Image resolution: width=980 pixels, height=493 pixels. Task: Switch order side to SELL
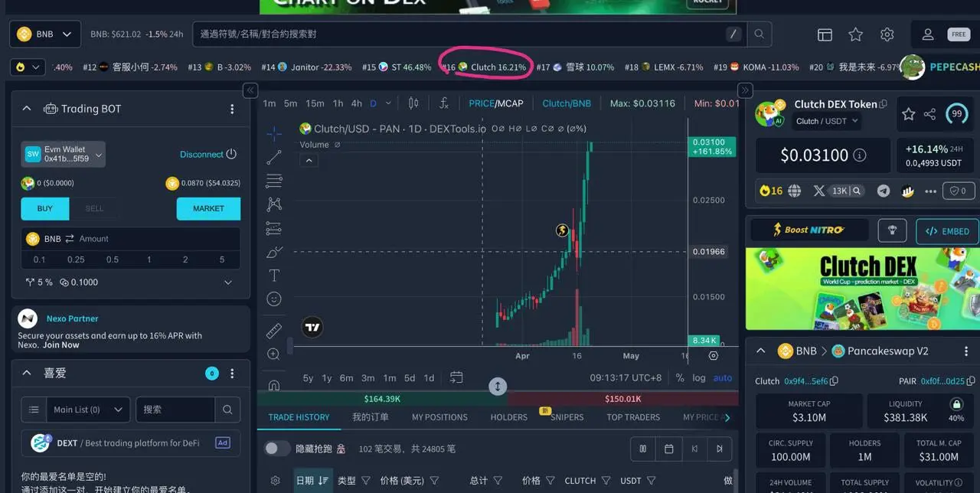pos(94,208)
